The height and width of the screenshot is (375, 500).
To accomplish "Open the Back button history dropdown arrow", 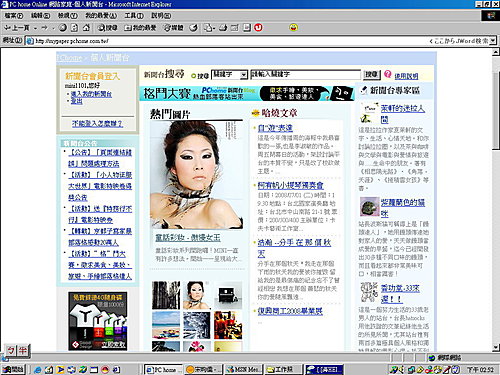I will tap(35, 28).
